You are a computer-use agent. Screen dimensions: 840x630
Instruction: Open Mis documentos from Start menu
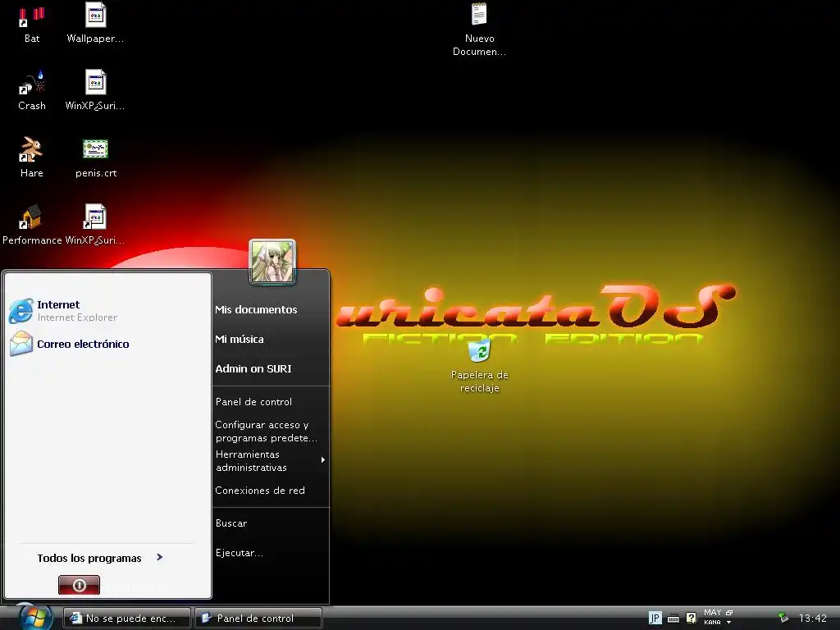(x=256, y=309)
